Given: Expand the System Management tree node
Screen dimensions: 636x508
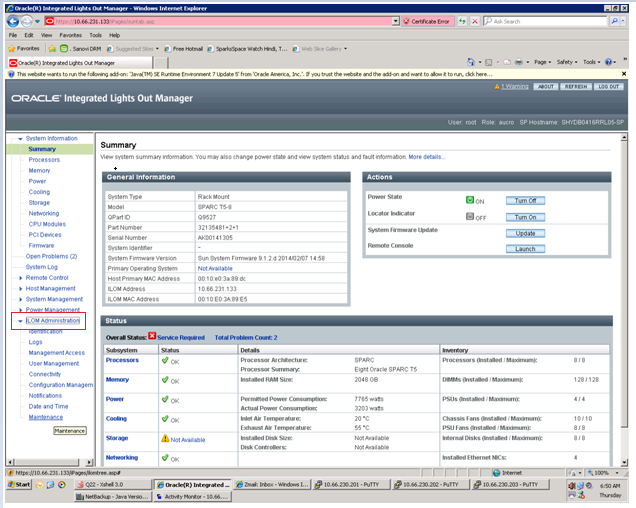Looking at the screenshot, I should pyautogui.click(x=20, y=299).
